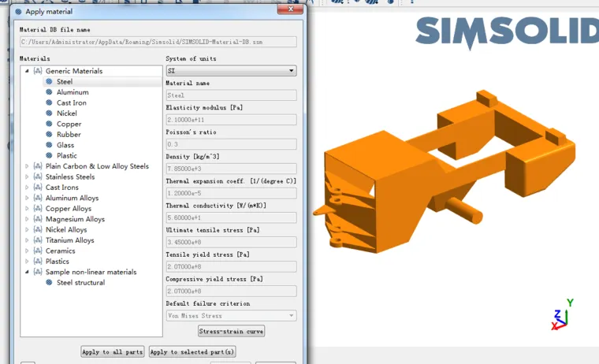Select the Cast Irons group label
Image resolution: width=599 pixels, height=364 pixels.
pos(62,188)
